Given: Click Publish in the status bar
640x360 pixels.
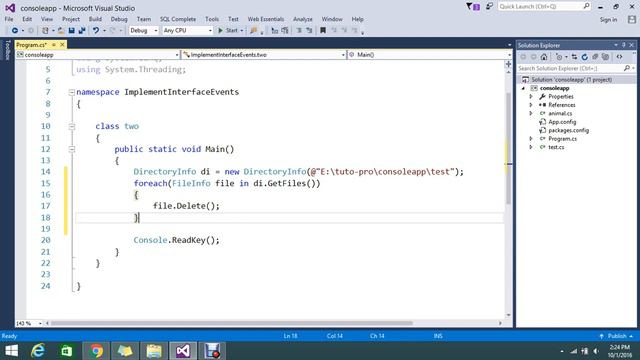Looking at the screenshot, I should pyautogui.click(x=617, y=336).
